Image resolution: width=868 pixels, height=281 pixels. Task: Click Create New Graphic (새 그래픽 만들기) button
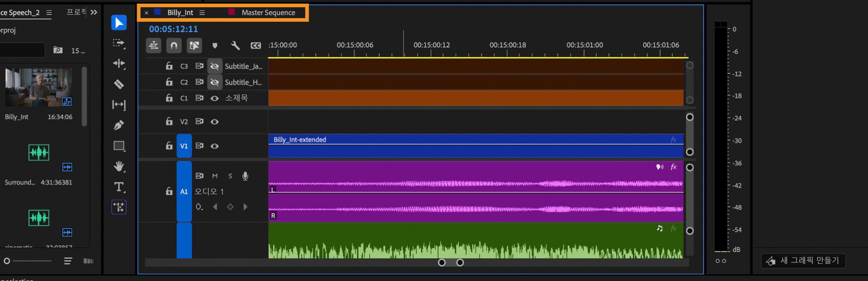(x=803, y=261)
